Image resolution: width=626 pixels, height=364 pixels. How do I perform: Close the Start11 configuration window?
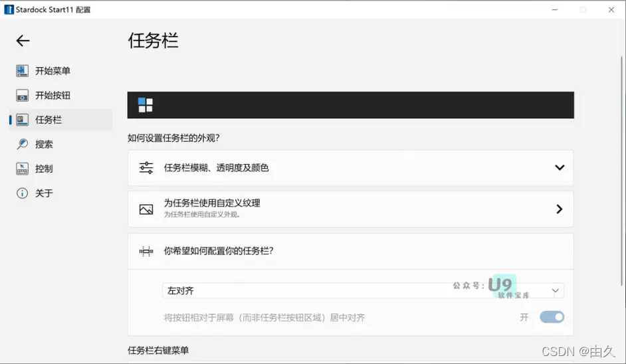611,9
